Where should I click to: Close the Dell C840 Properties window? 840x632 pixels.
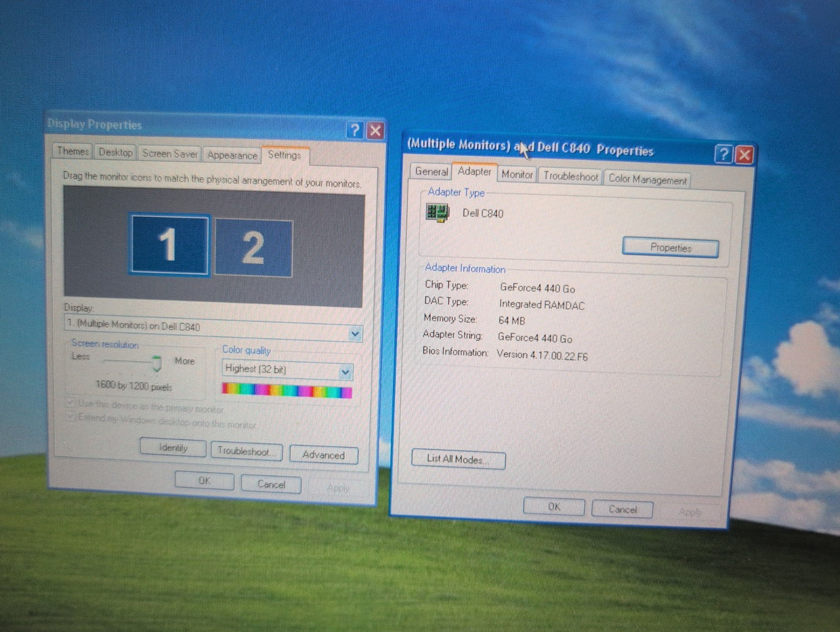pyautogui.click(x=744, y=155)
